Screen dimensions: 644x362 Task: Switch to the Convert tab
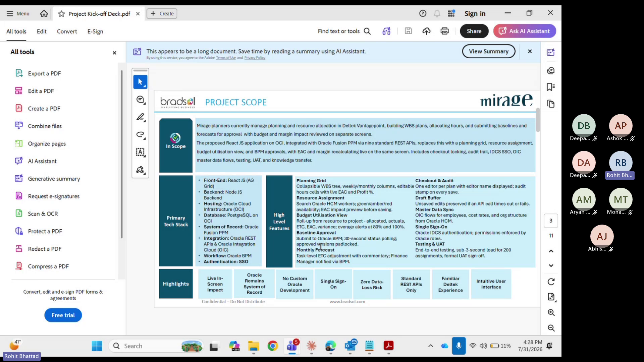pyautogui.click(x=67, y=31)
